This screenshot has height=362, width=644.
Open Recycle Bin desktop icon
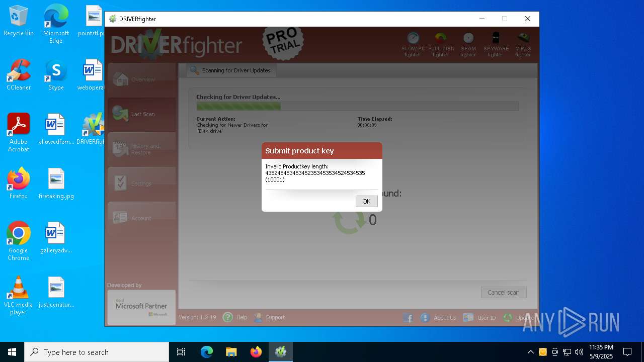pos(19,21)
